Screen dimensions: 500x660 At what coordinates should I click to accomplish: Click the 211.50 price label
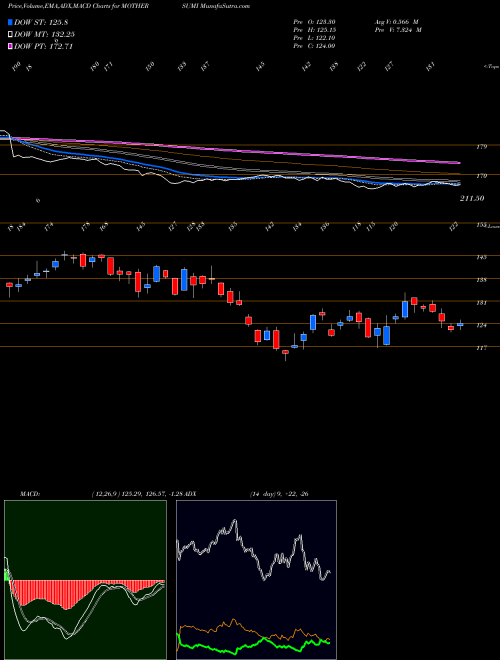point(472,198)
